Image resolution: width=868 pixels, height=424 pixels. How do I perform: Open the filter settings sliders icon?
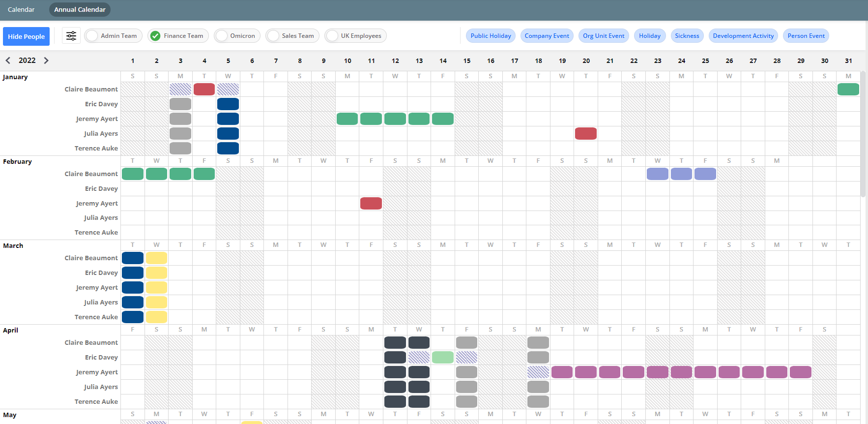pyautogui.click(x=71, y=36)
